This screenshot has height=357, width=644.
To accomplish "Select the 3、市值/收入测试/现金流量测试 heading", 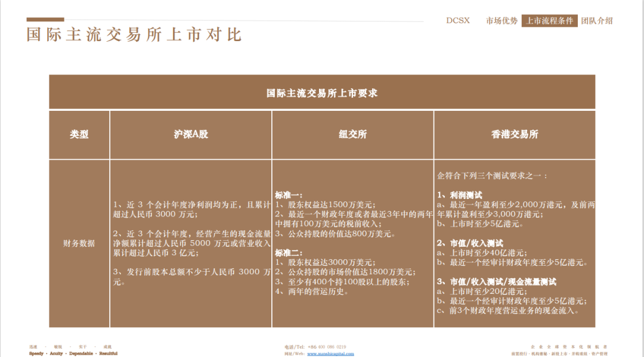I will 497,282.
